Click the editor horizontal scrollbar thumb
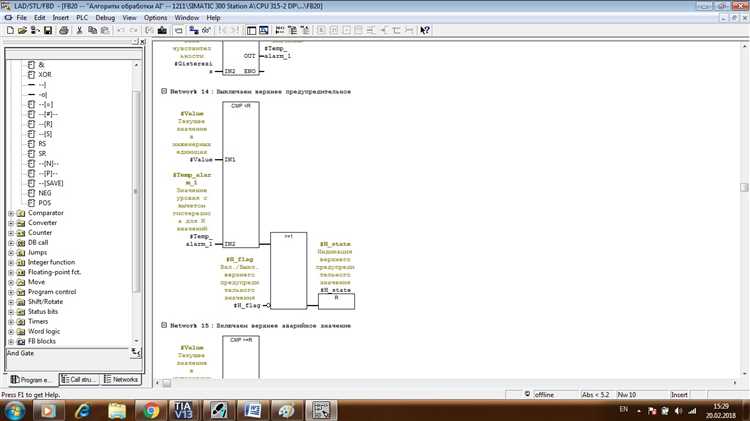 166,383
